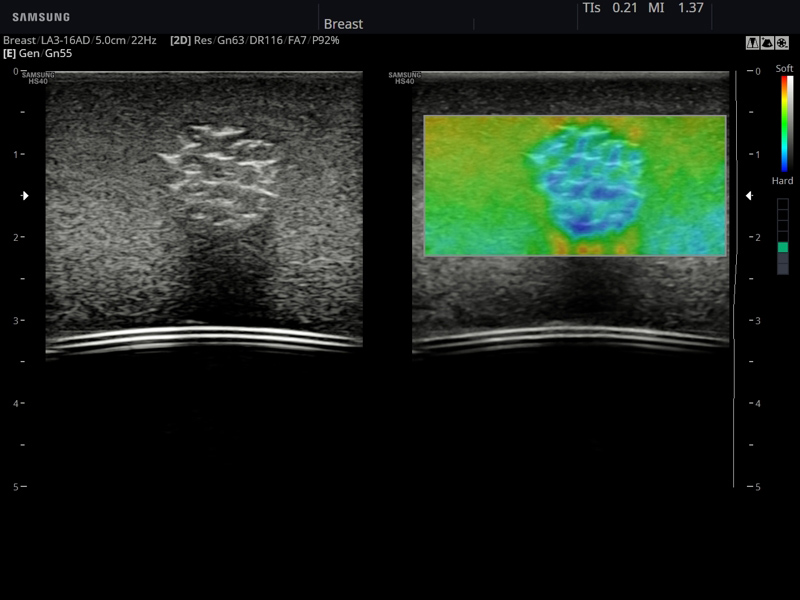The image size is (800, 600).
Task: Click the Soft-Hard rainbow elasticity color bar
Action: (784, 124)
